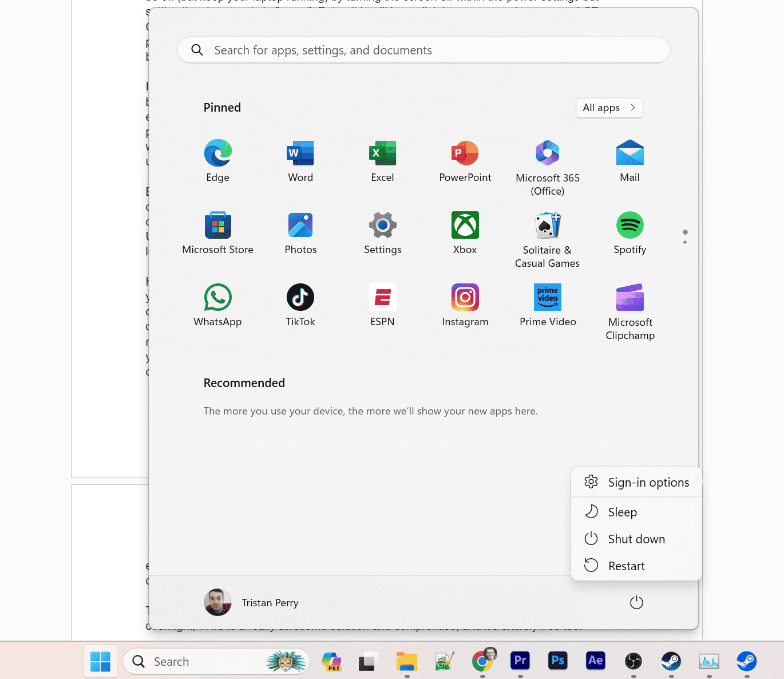Screen dimensions: 784x679
Task: Launch Microsoft Clipchamp
Action: tap(630, 312)
